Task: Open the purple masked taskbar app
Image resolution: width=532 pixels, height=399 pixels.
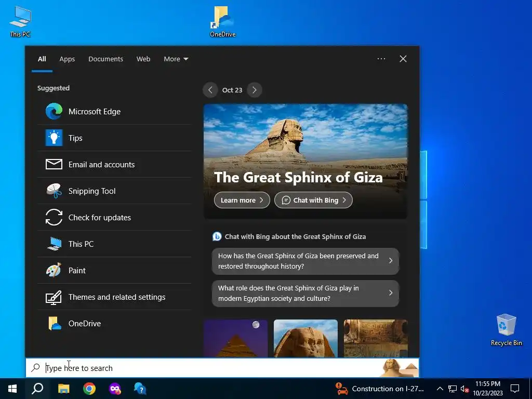Action: tap(115, 389)
